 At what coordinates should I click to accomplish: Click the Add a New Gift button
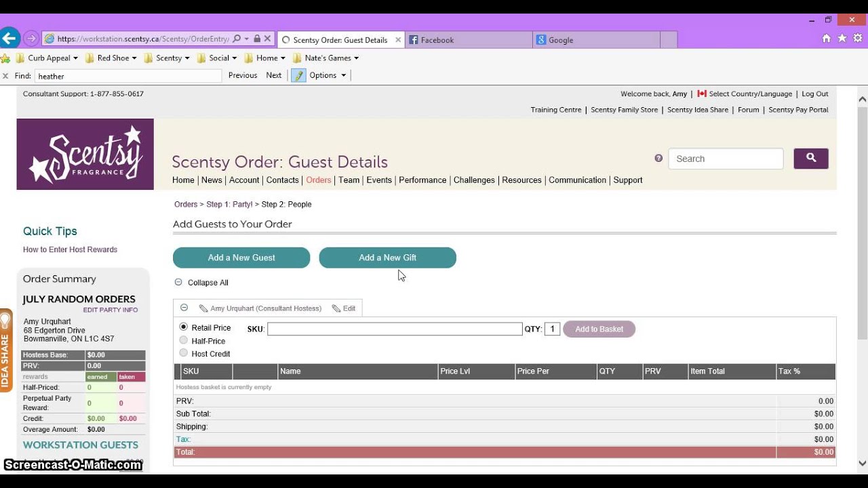click(388, 258)
